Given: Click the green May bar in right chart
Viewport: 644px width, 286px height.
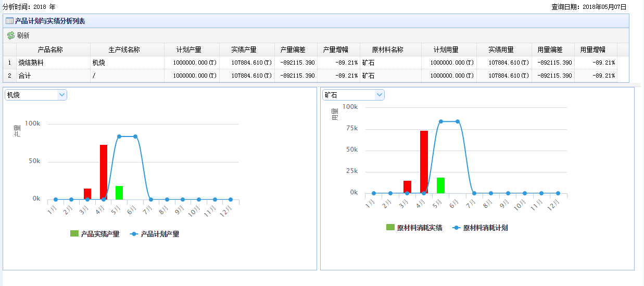Looking at the screenshot, I should coord(440,185).
